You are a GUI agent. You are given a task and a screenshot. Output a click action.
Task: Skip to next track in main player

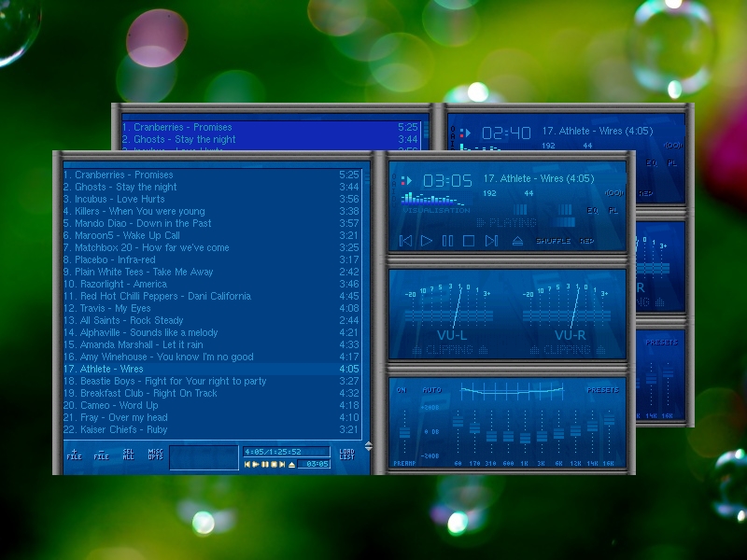click(x=491, y=241)
